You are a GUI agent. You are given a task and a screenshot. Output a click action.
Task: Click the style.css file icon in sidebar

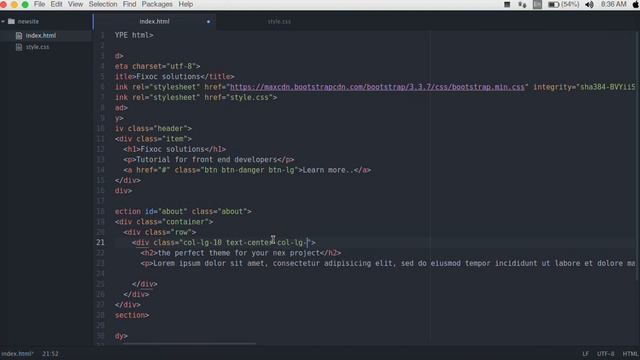tap(19, 47)
